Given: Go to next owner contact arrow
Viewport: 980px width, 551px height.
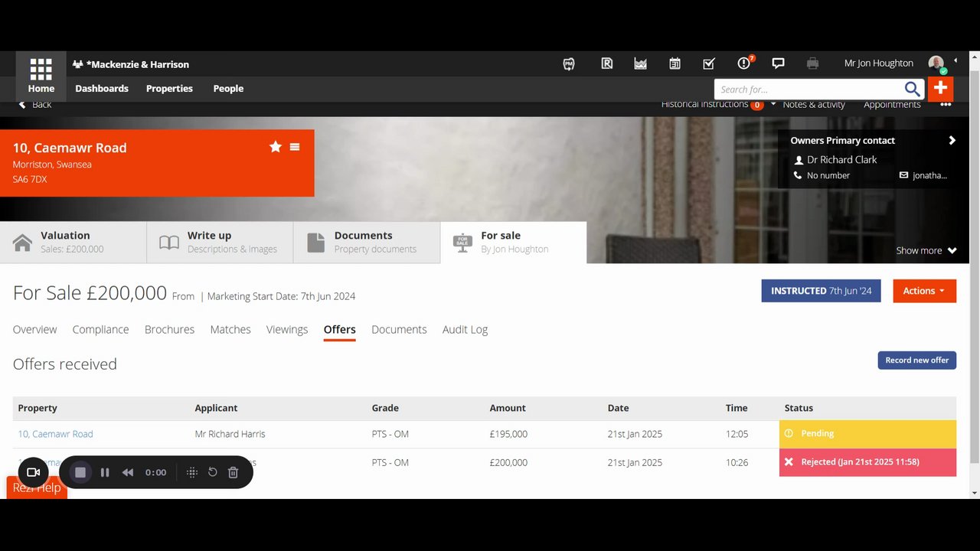Looking at the screenshot, I should [952, 140].
